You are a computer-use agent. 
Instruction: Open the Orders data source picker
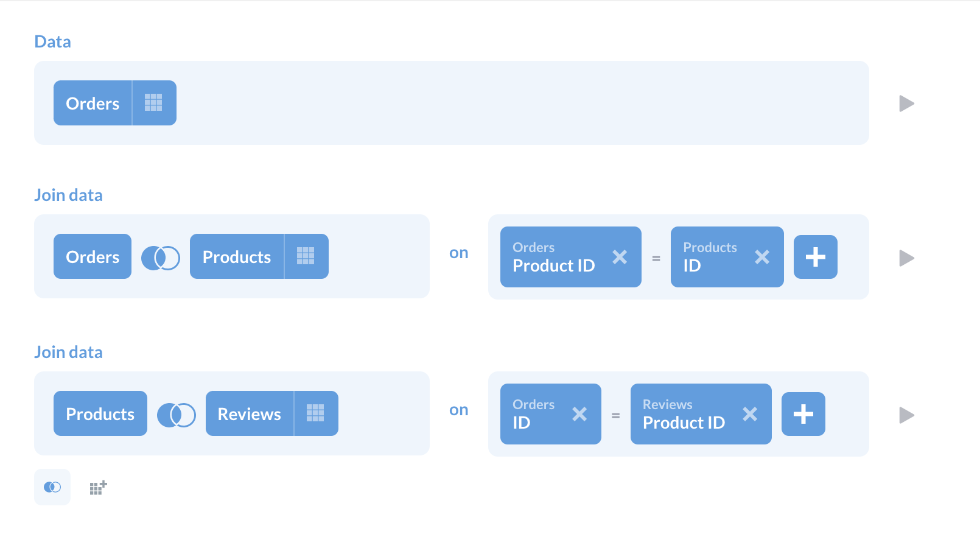click(93, 103)
